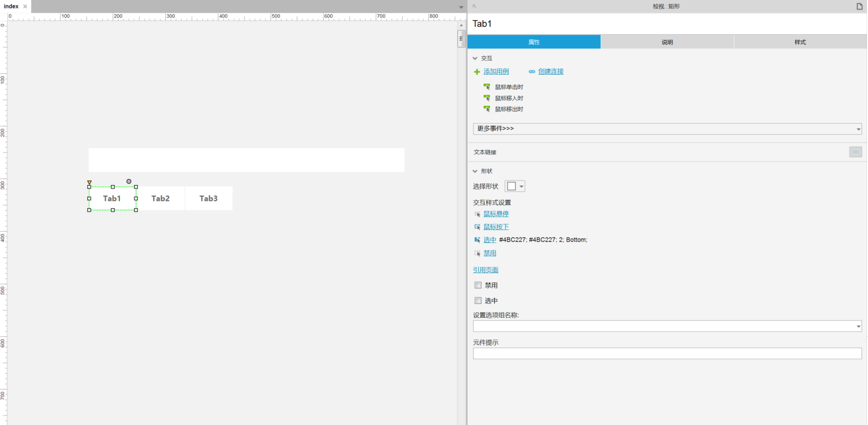Click the 元件提示 input field
Viewport: 868px width, 425px height.
667,353
